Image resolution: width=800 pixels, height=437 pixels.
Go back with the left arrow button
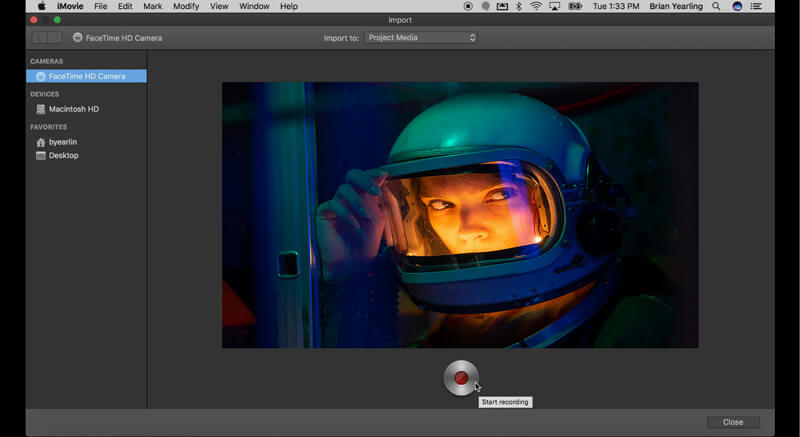(x=39, y=38)
